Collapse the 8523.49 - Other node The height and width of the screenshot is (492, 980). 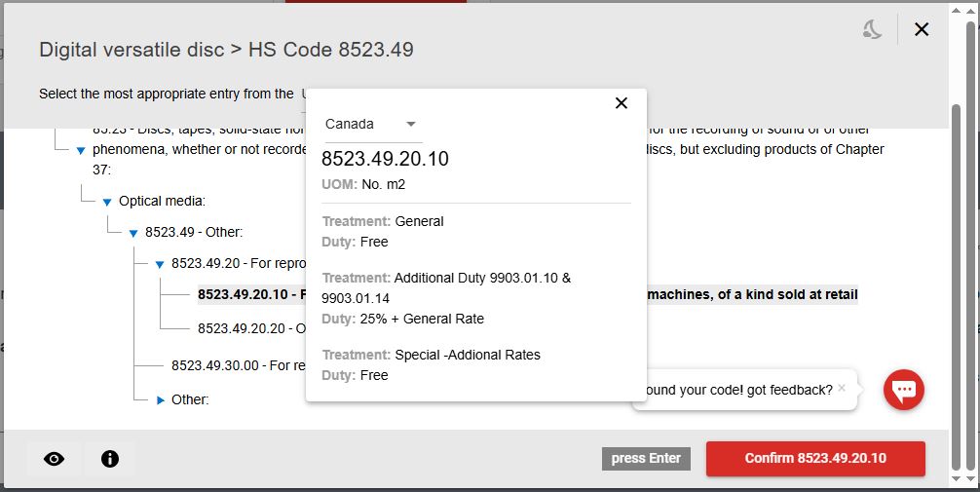(133, 233)
